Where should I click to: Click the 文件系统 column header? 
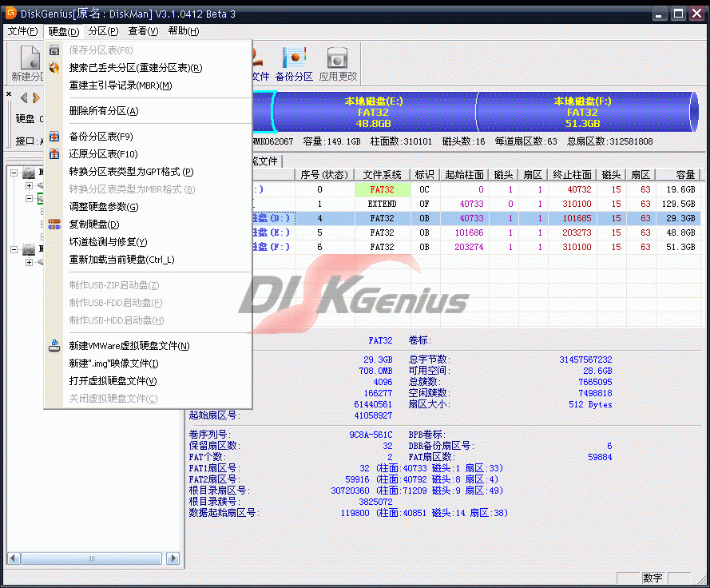[x=383, y=175]
